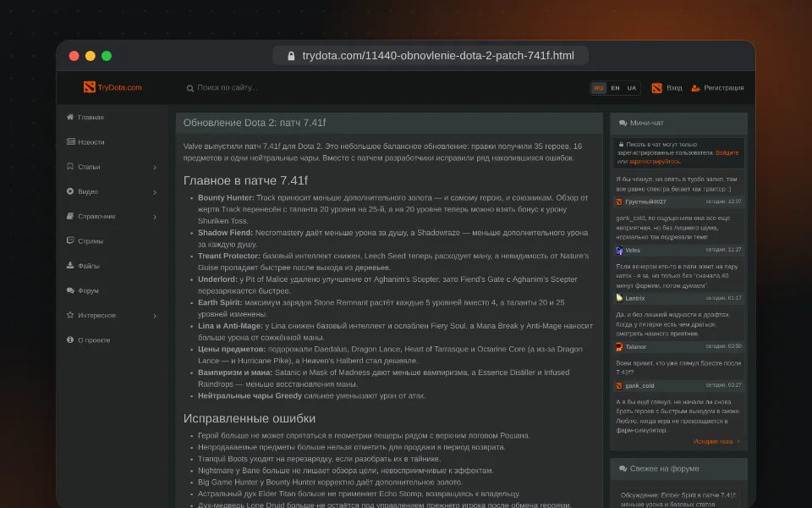Click username gank_cold in chat
812x508 pixels.
tap(639, 386)
